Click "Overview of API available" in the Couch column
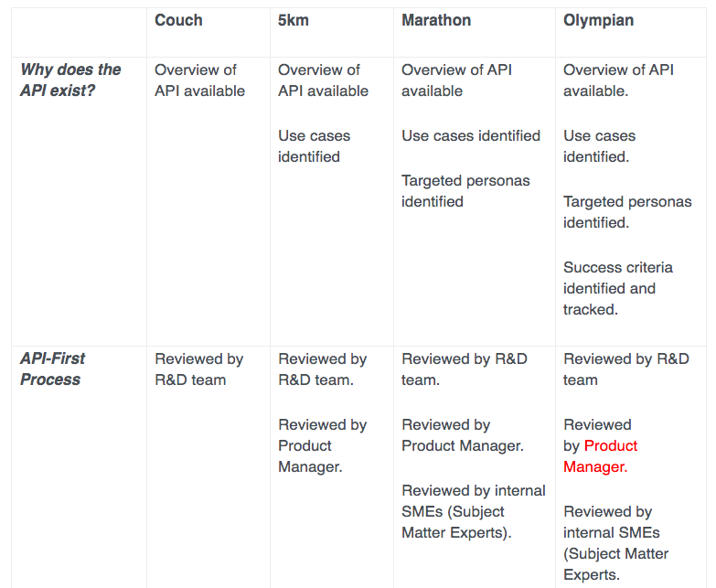716x588 pixels. point(199,80)
